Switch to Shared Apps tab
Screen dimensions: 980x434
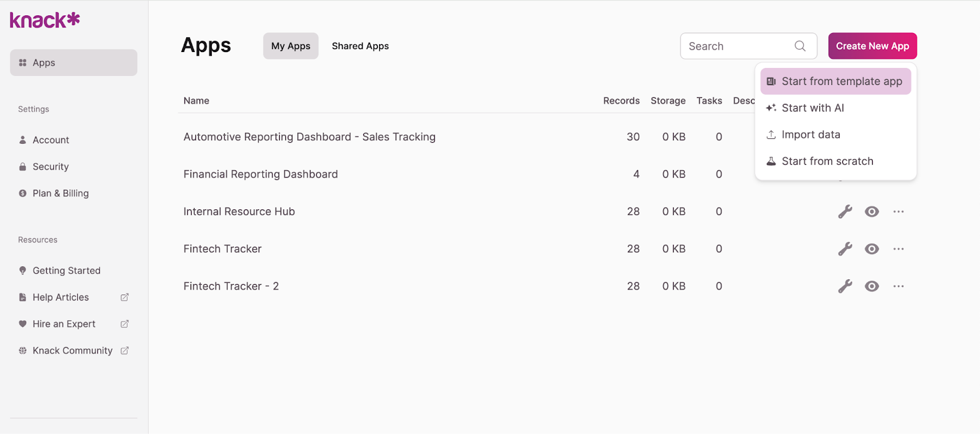pyautogui.click(x=360, y=46)
